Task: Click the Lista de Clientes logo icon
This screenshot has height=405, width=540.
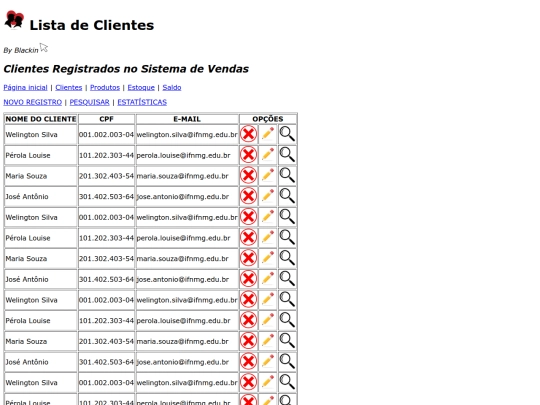Action: tap(14, 20)
